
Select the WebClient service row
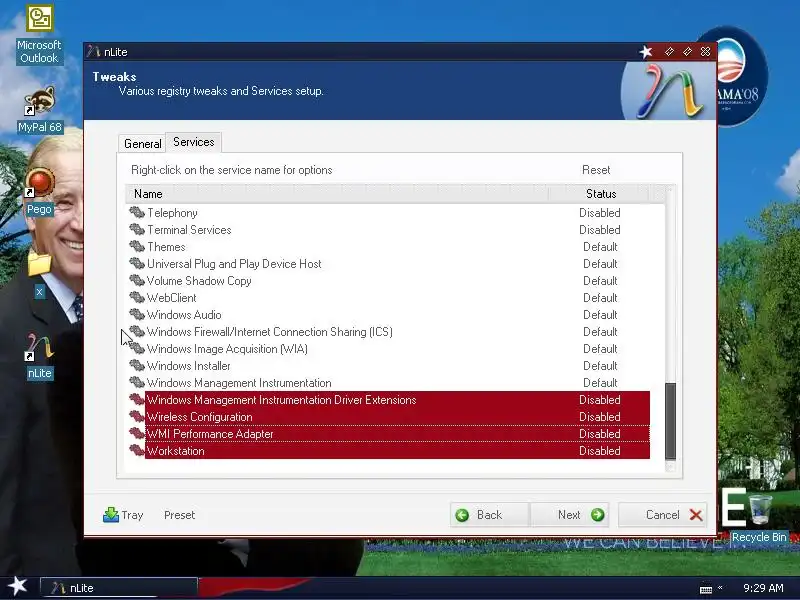pos(389,297)
